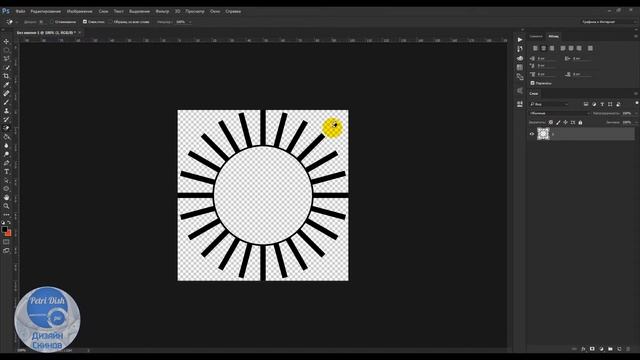The height and width of the screenshot is (360, 640).
Task: Toggle the Hyphenate checkbox in Paragraph panel
Action: 532,83
